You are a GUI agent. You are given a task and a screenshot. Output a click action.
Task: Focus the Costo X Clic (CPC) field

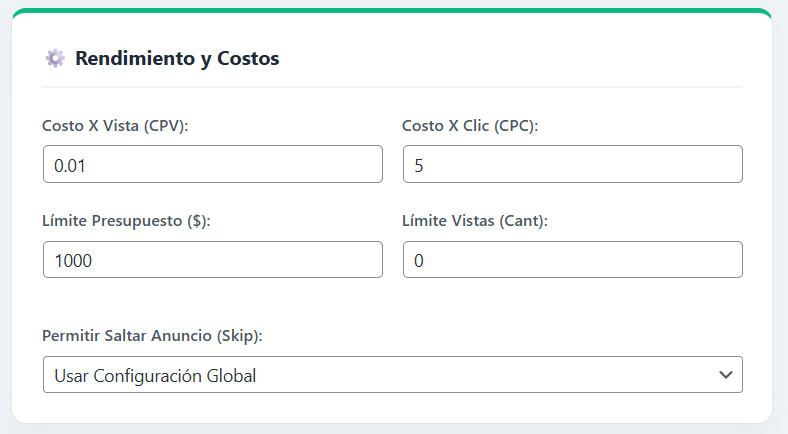[572, 164]
